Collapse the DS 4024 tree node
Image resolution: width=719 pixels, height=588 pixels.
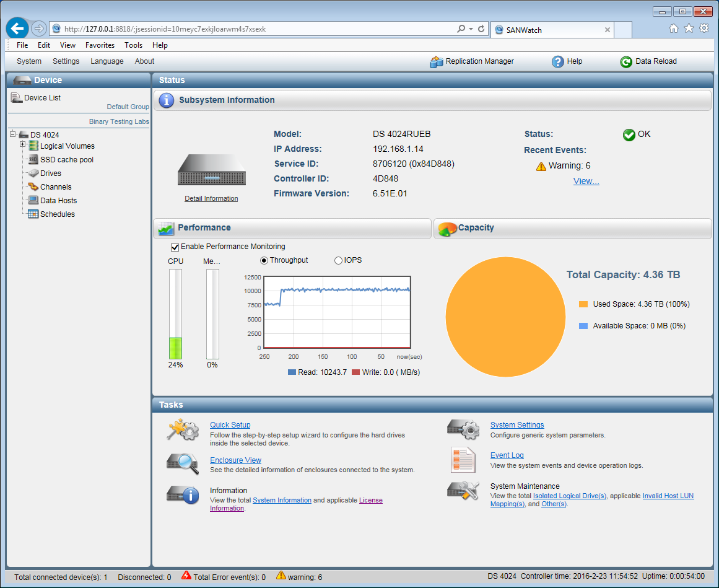tap(14, 134)
